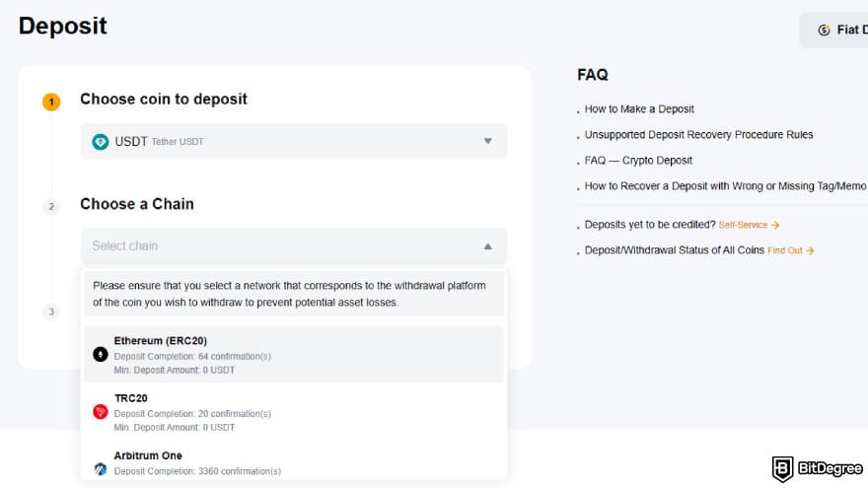Click the Select chain combo box
The height and width of the screenshot is (488, 868).
[293, 245]
